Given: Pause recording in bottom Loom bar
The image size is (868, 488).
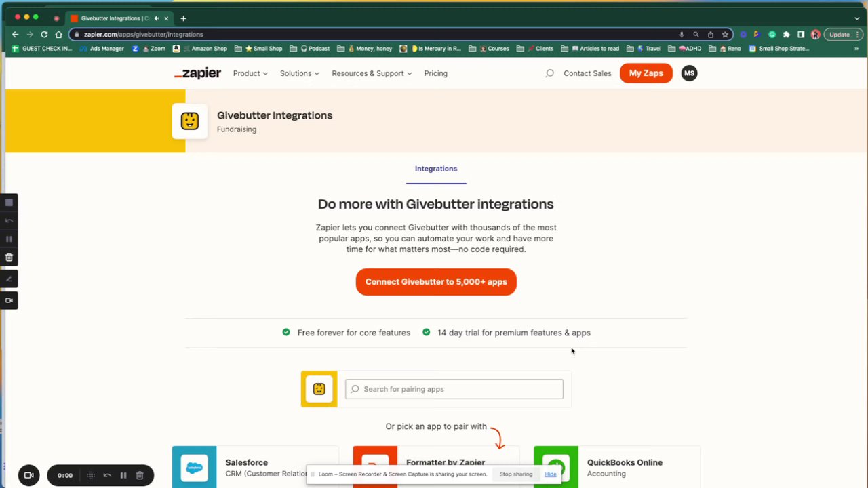Looking at the screenshot, I should pyautogui.click(x=123, y=475).
